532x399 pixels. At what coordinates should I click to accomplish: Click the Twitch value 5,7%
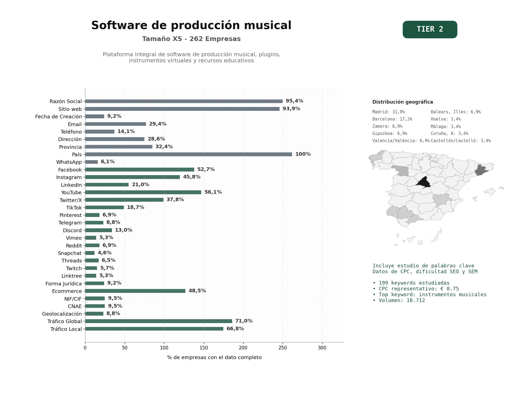[x=107, y=268]
